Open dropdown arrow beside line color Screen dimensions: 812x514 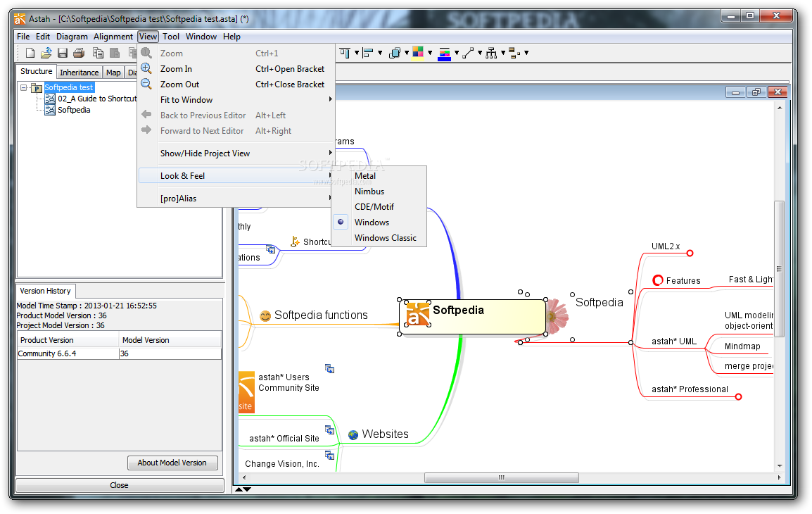(456, 53)
